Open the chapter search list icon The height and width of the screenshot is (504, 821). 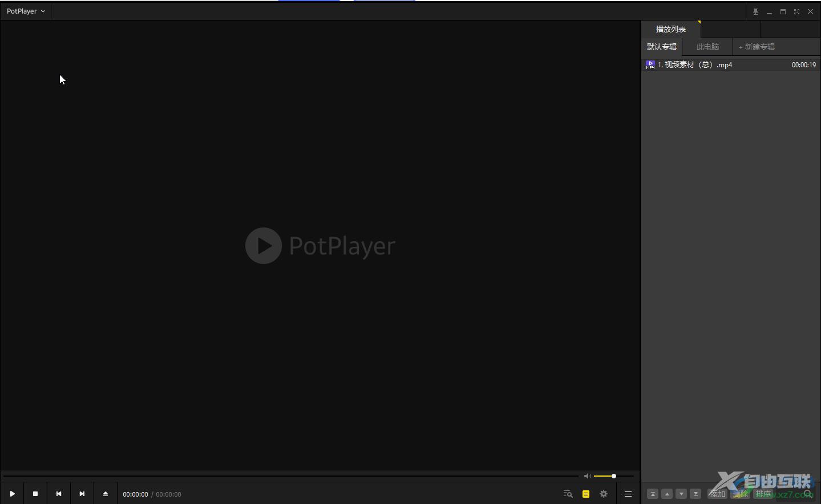click(568, 494)
